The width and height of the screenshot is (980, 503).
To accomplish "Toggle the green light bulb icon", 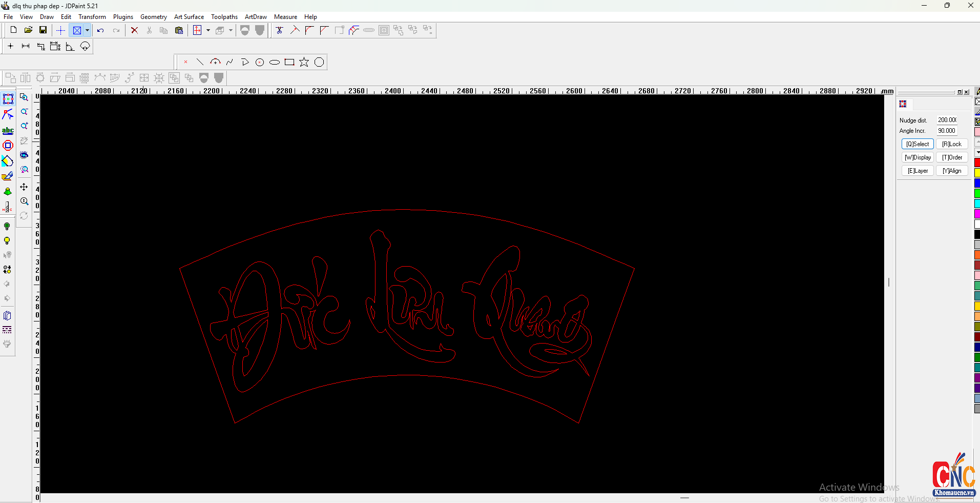I will pos(7,226).
